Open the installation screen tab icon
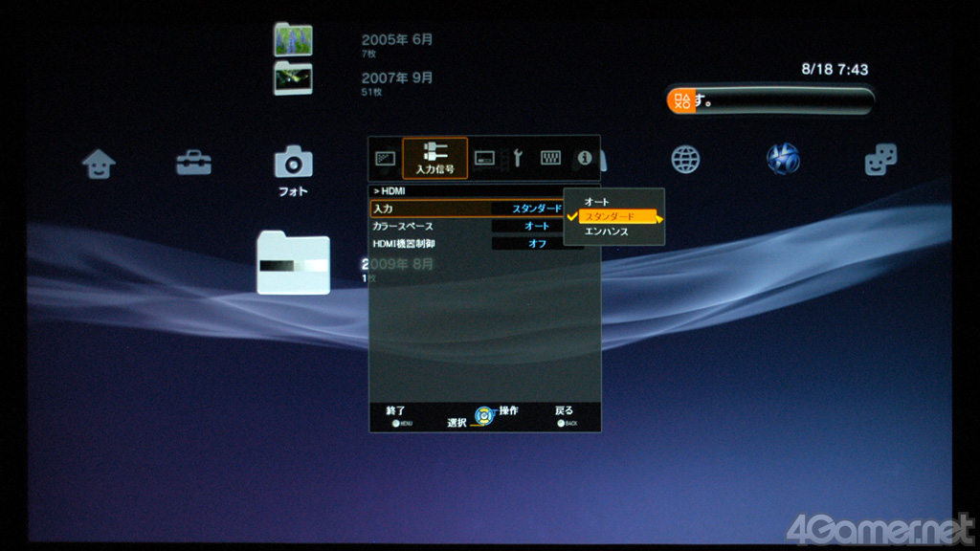 484,159
